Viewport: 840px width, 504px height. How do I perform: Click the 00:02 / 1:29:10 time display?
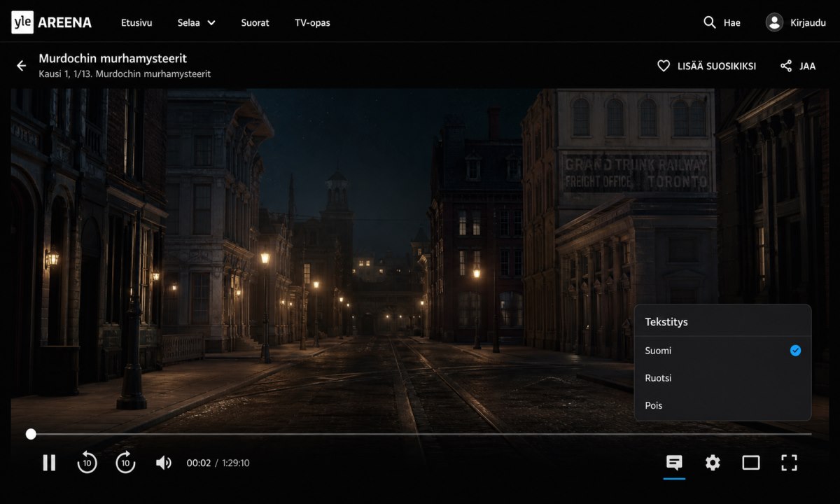pos(218,463)
